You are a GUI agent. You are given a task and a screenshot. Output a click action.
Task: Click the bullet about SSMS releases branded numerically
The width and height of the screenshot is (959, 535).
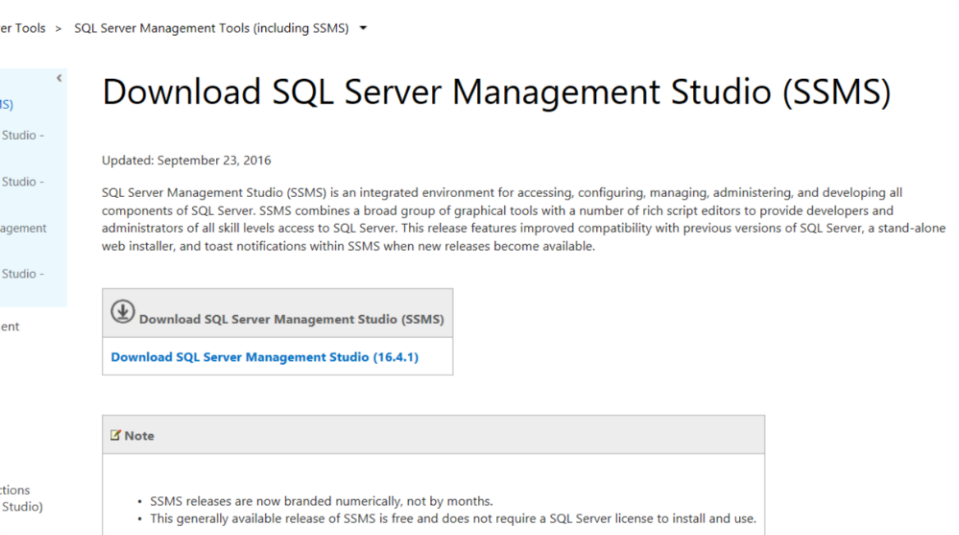(321, 501)
